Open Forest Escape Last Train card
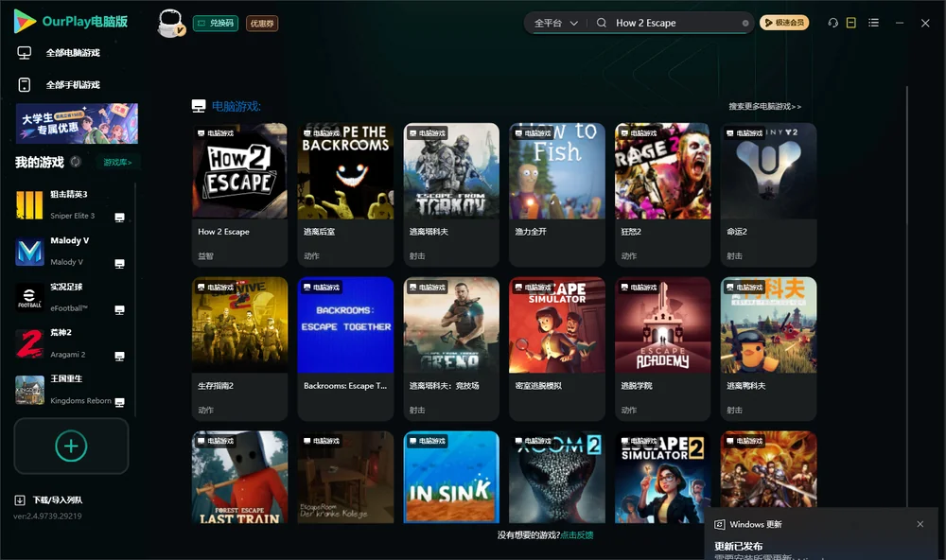The width and height of the screenshot is (946, 560). click(x=239, y=477)
